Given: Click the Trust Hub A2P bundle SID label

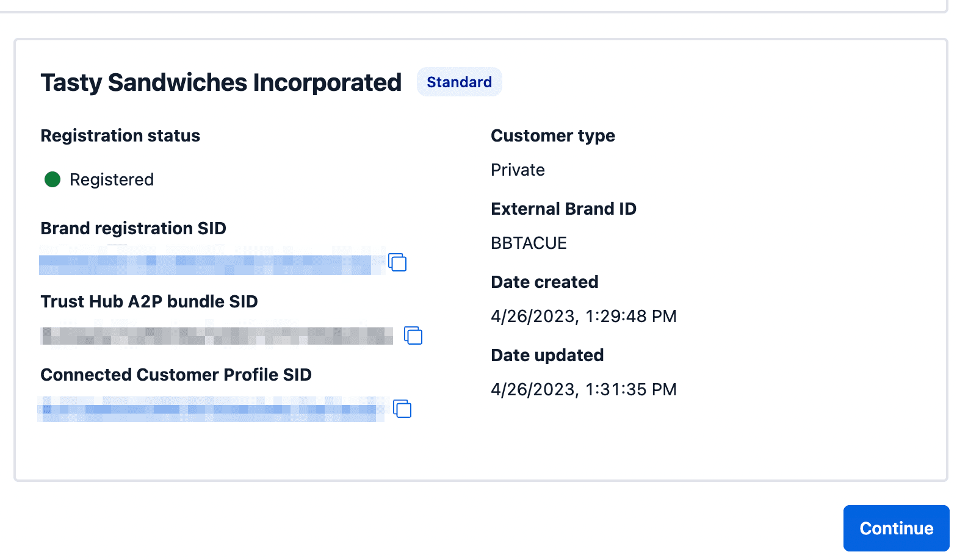Looking at the screenshot, I should pos(149,301).
